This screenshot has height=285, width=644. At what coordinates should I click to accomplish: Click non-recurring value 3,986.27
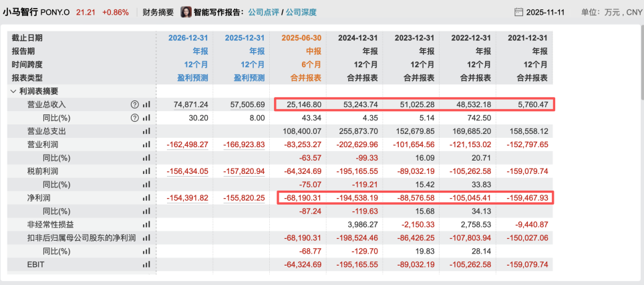pyautogui.click(x=362, y=225)
